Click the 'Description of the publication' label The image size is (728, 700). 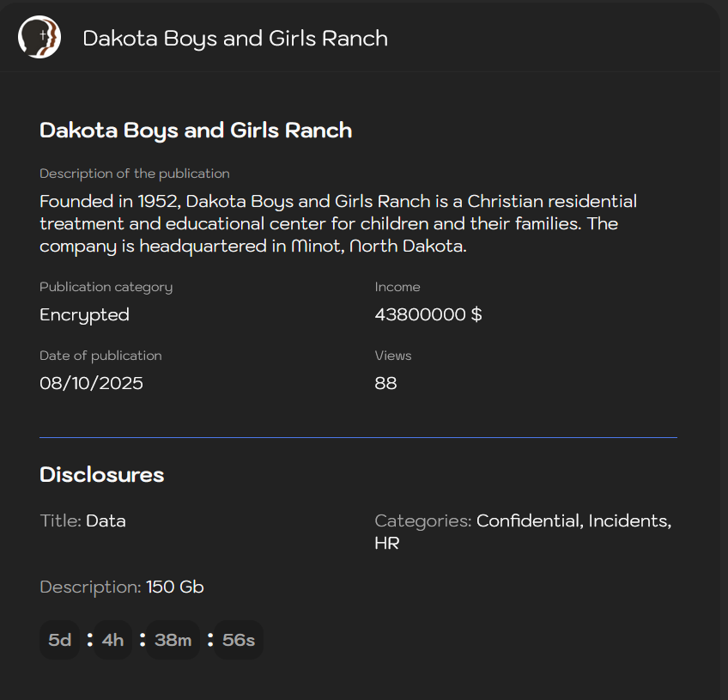[x=135, y=173]
